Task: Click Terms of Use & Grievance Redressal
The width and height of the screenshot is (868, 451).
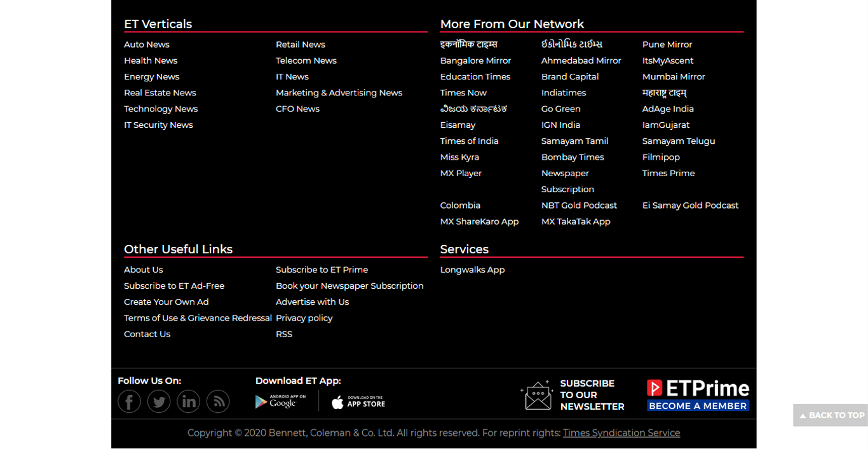Action: (x=198, y=318)
